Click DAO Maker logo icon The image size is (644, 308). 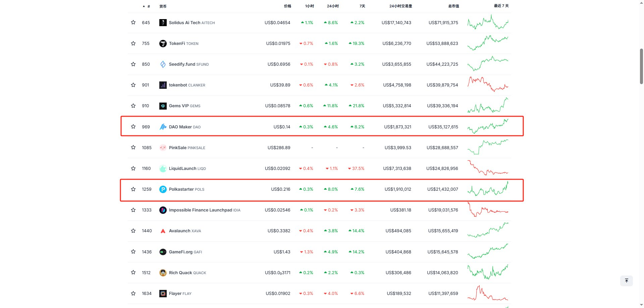click(x=163, y=127)
